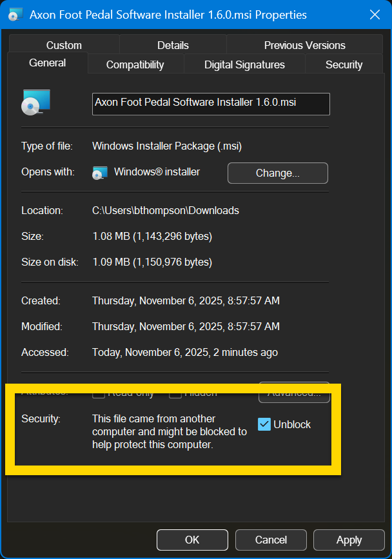
Task: Close the properties window
Action: coord(375,14)
